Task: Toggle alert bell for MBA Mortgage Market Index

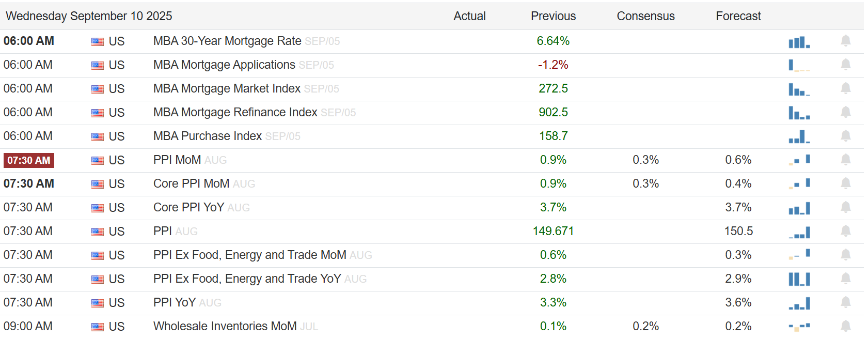Action: (x=845, y=88)
